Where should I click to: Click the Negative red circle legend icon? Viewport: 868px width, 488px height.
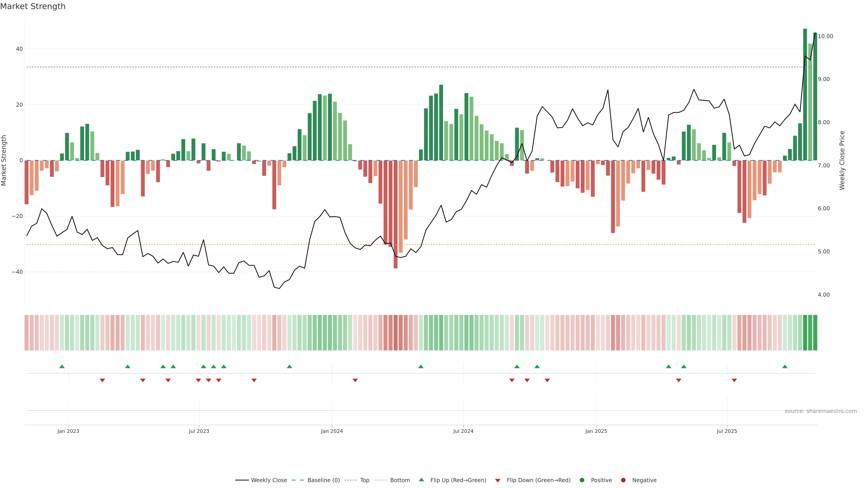[623, 480]
